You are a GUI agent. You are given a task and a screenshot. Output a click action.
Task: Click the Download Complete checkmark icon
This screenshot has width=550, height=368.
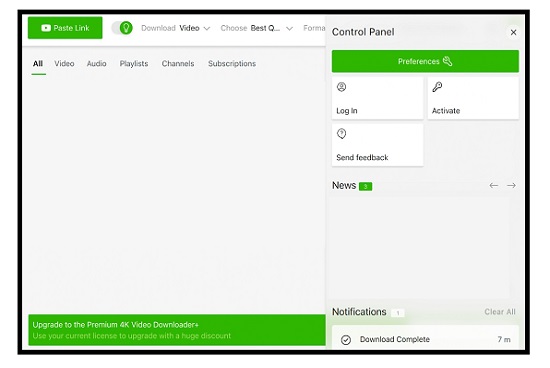point(346,340)
